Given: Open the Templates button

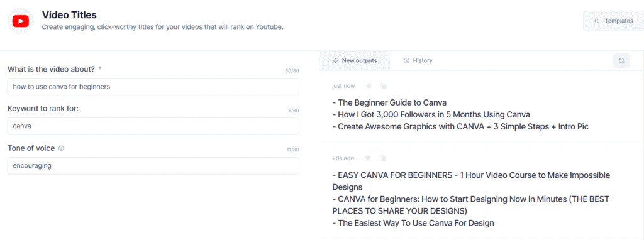Looking at the screenshot, I should [x=613, y=21].
